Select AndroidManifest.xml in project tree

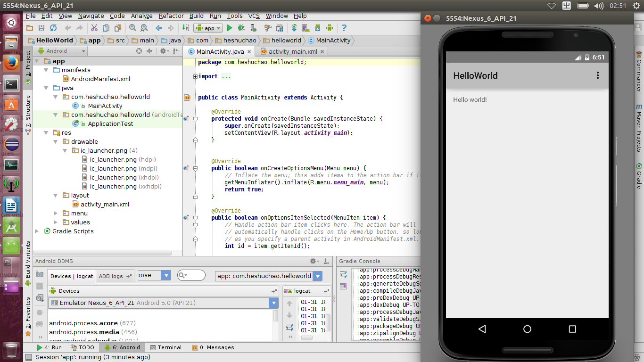point(100,79)
